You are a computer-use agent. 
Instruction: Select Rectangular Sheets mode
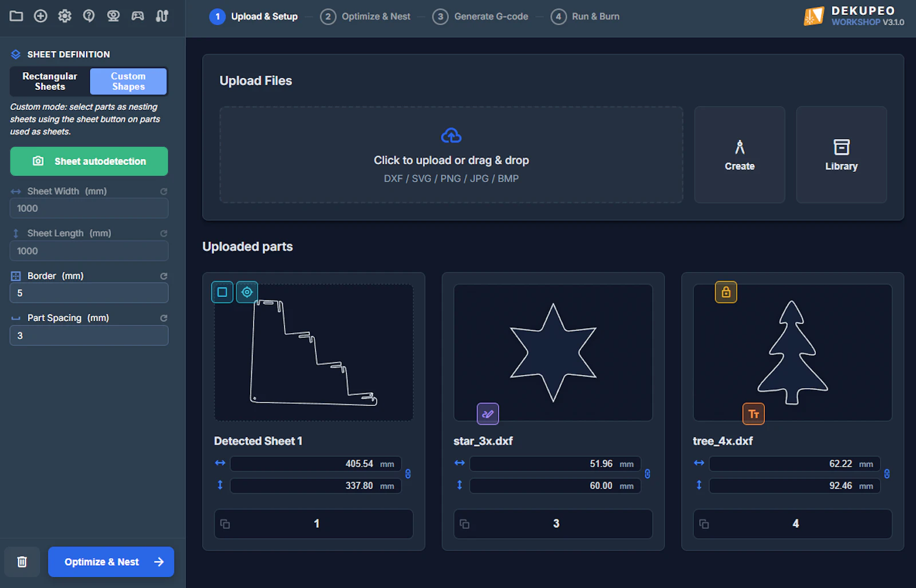[50, 81]
